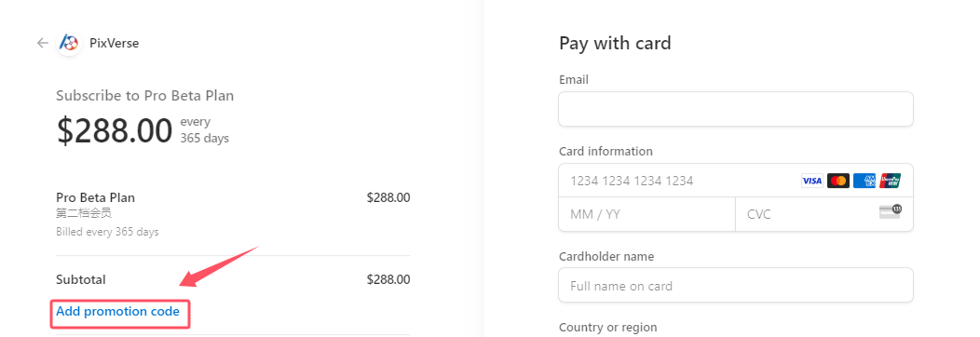Click the UnionPay card icon
The height and width of the screenshot is (337, 980).
[x=890, y=181]
